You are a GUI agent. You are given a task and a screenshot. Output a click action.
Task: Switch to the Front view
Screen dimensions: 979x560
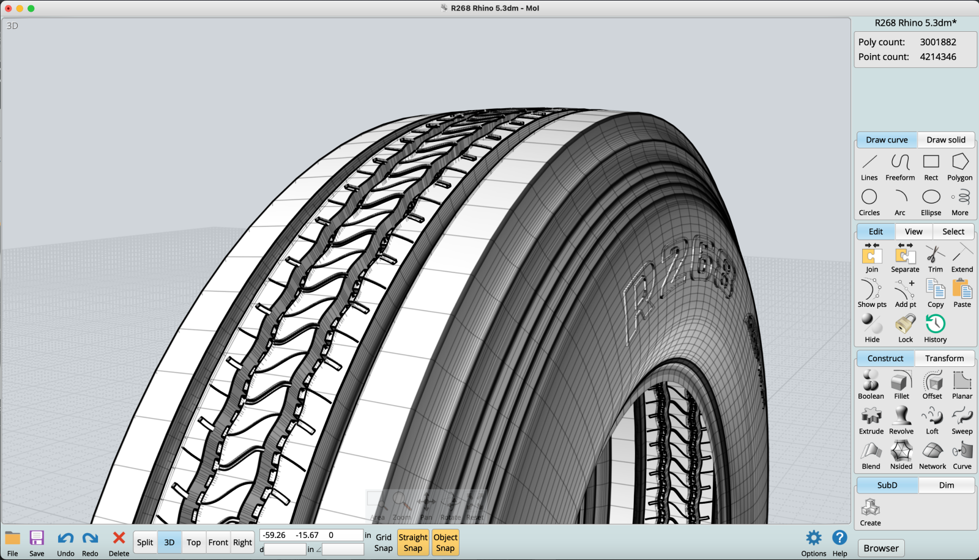pos(218,542)
